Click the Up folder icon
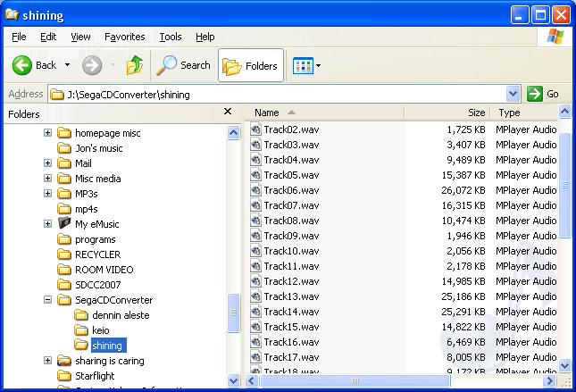Viewport: 576px width, 392px height. [x=134, y=65]
